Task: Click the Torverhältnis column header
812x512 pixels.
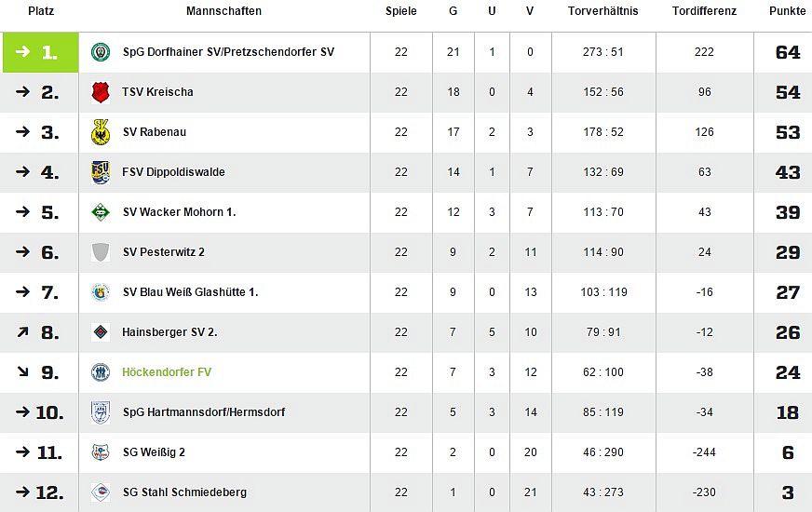Action: pos(602,11)
